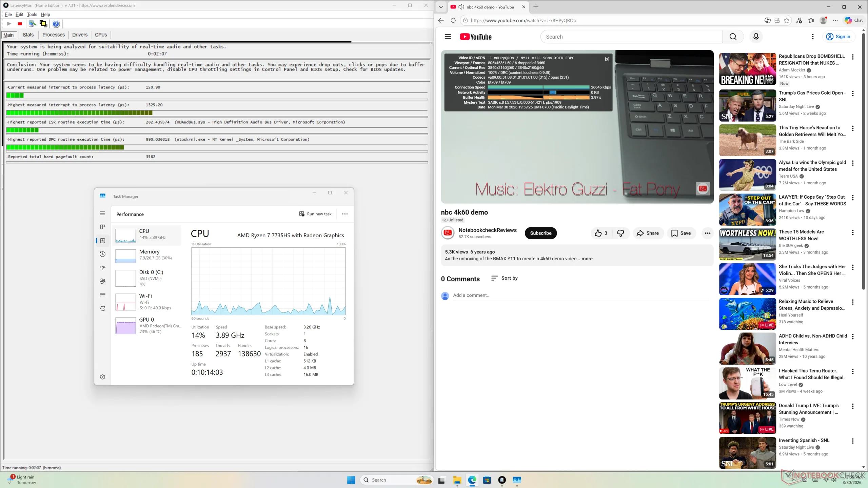Open Task Manager Services sidebar icon

coord(103,308)
